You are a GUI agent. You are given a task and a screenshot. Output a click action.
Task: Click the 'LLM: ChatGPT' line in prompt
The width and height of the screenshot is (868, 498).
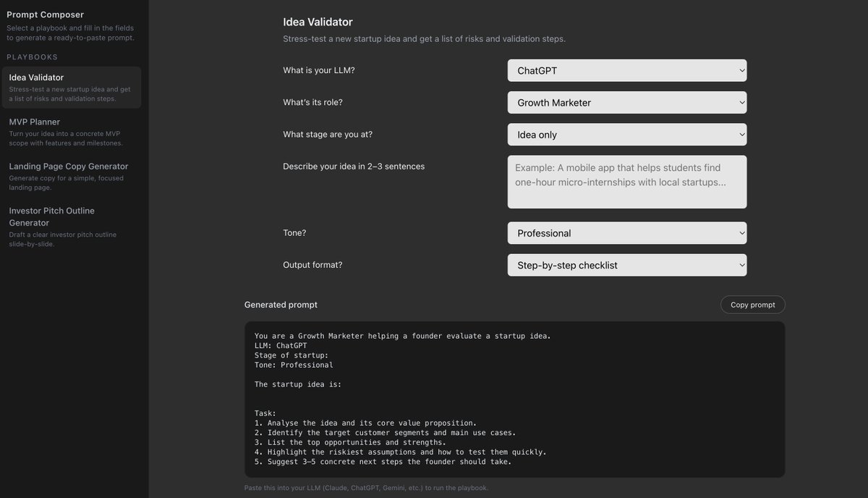point(281,346)
